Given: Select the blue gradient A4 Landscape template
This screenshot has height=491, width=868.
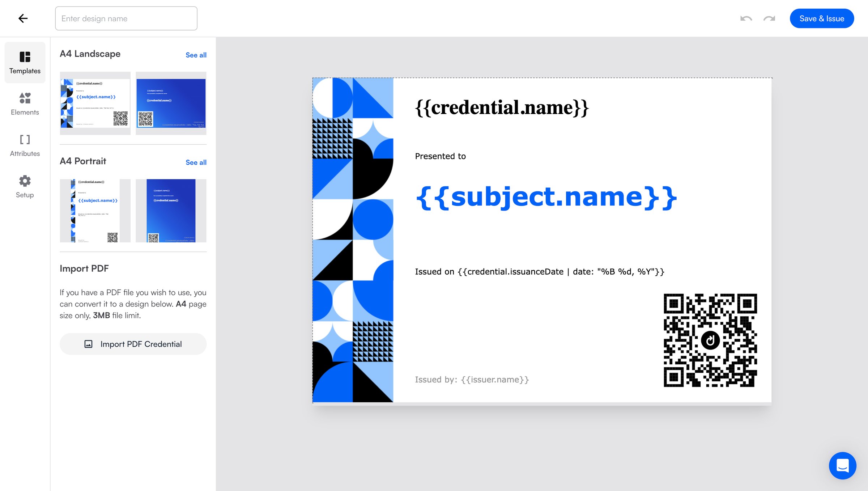Looking at the screenshot, I should (171, 103).
